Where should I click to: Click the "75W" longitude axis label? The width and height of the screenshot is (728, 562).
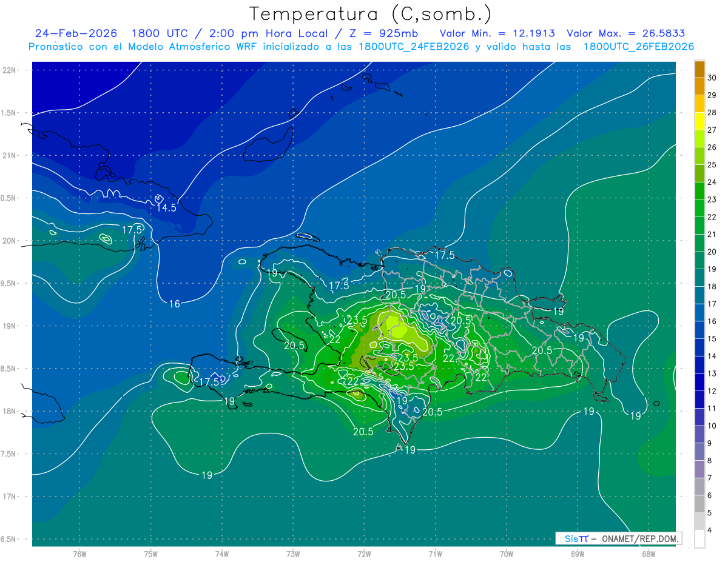pos(151,554)
